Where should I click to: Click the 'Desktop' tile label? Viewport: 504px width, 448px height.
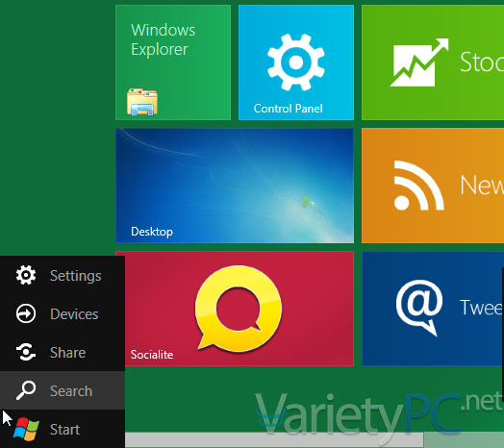[152, 232]
